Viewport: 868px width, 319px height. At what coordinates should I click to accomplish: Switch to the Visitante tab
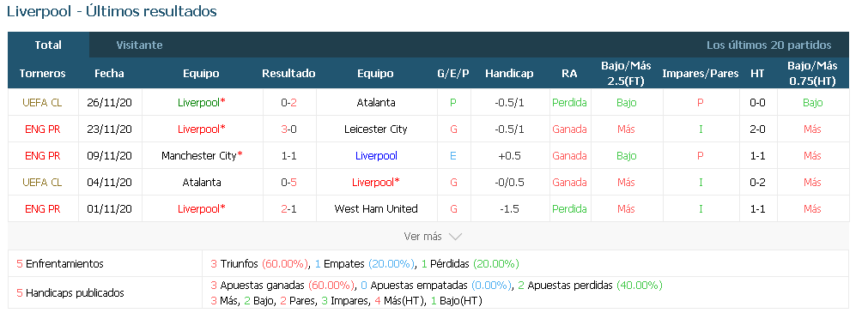point(139,45)
